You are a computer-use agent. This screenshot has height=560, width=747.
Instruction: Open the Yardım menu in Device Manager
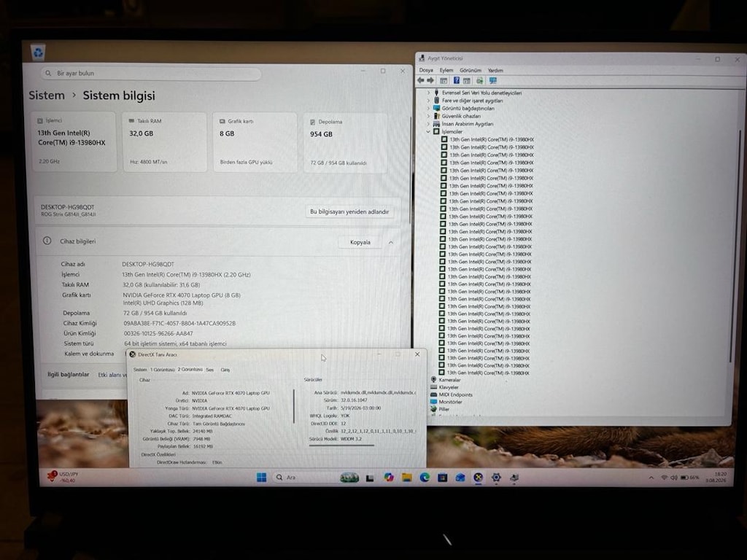(495, 70)
